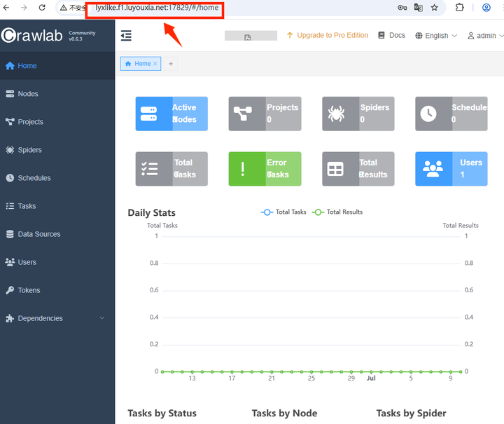504x424 pixels.
Task: Open the English language dropdown
Action: click(436, 35)
